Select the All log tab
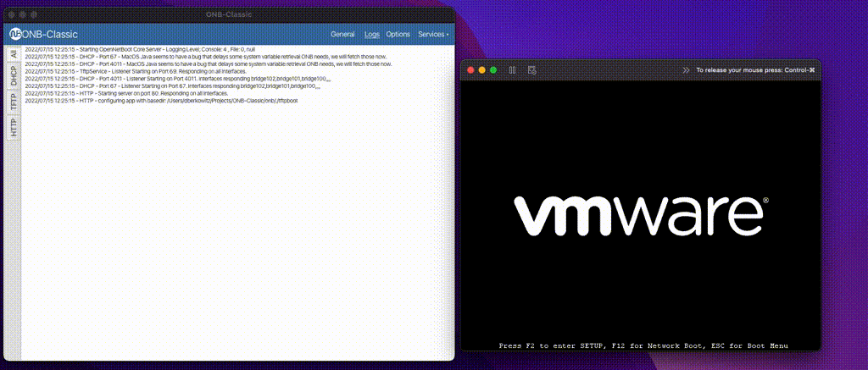This screenshot has height=370, width=868. coord(14,54)
